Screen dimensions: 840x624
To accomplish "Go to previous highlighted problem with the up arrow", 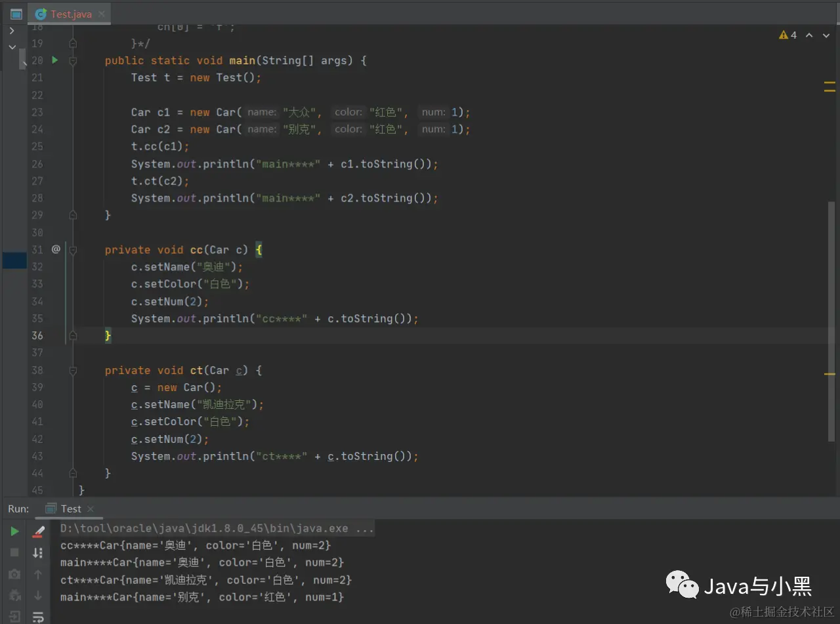I will coord(809,35).
